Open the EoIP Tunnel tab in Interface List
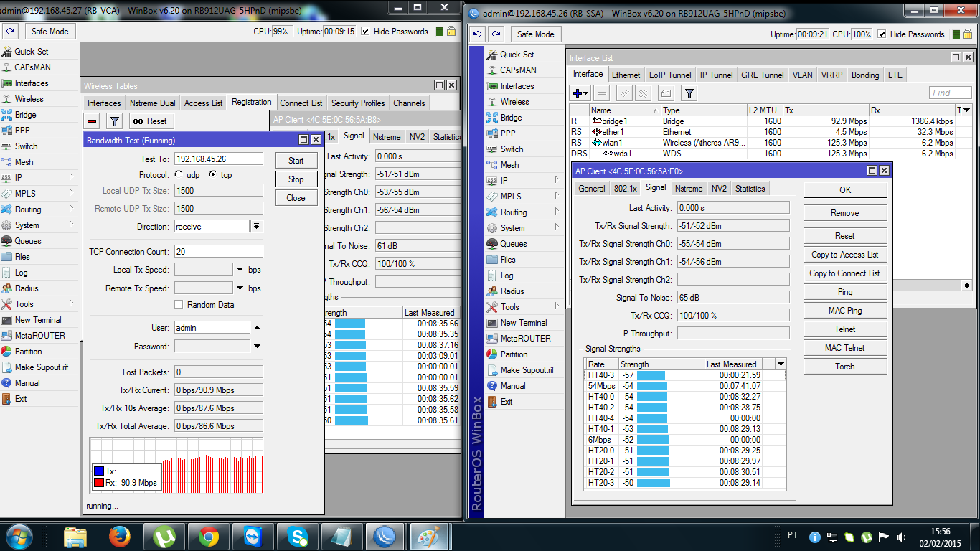980x551 pixels. (670, 75)
